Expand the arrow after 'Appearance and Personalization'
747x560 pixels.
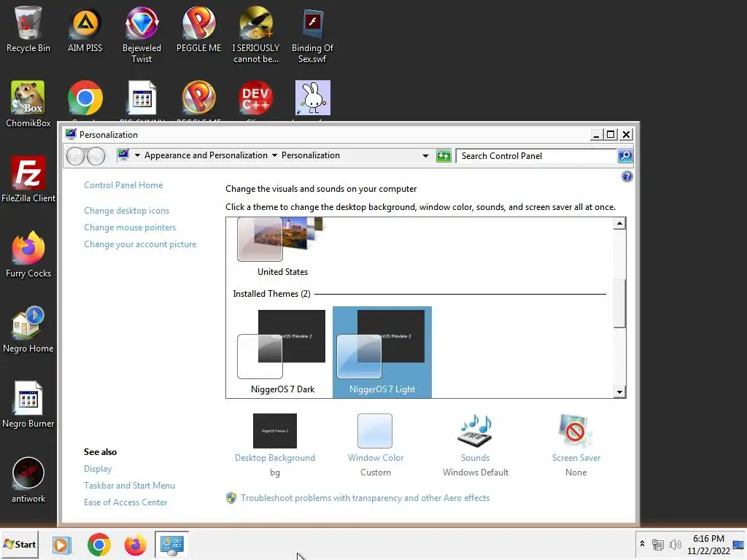click(x=274, y=155)
